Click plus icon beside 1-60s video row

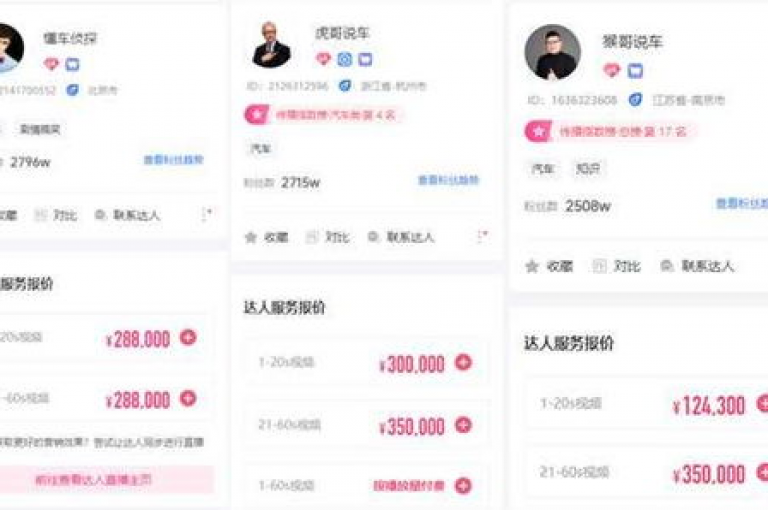coord(463,486)
